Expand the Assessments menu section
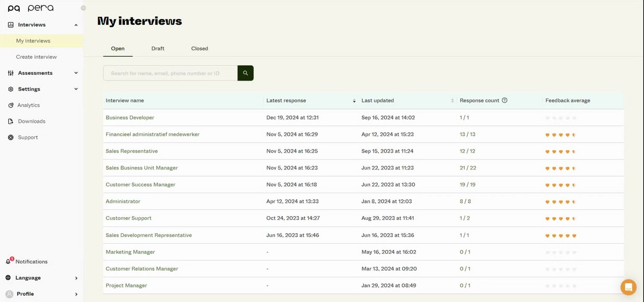644x302 pixels. tap(76, 73)
